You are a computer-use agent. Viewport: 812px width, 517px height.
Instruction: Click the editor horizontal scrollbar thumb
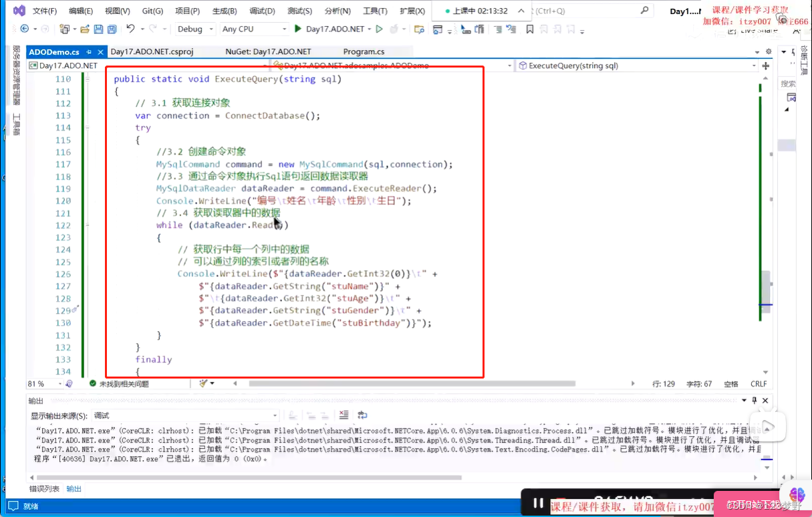click(412, 384)
